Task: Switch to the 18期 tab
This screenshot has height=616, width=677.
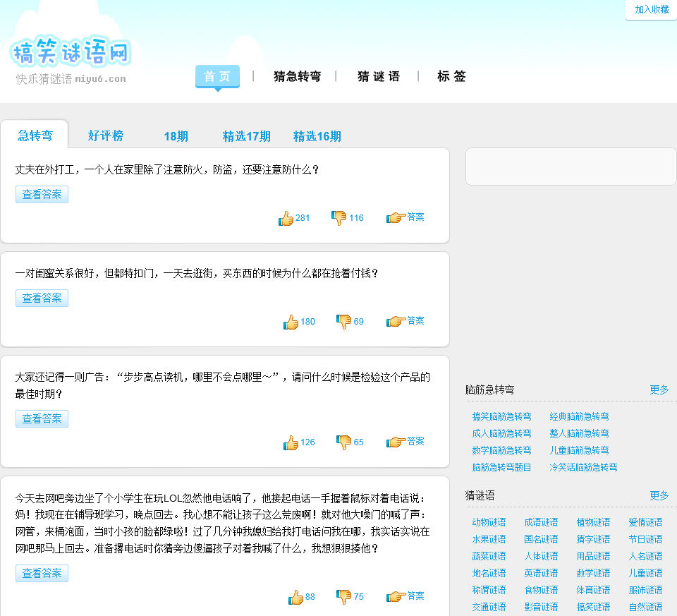Action: [176, 136]
